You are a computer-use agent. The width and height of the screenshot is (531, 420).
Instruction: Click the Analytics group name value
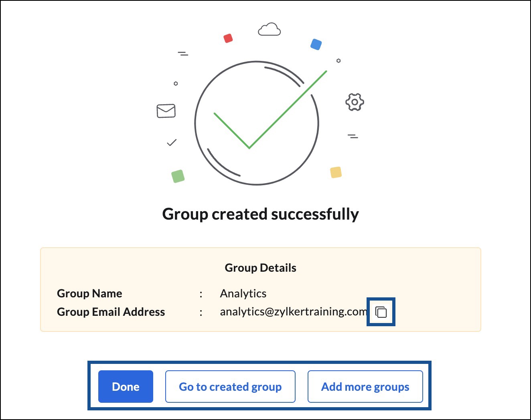tap(243, 294)
